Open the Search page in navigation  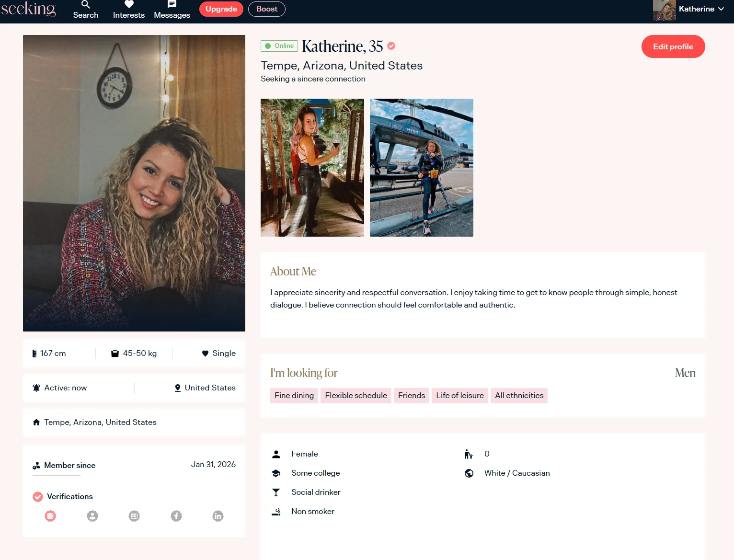tap(86, 10)
